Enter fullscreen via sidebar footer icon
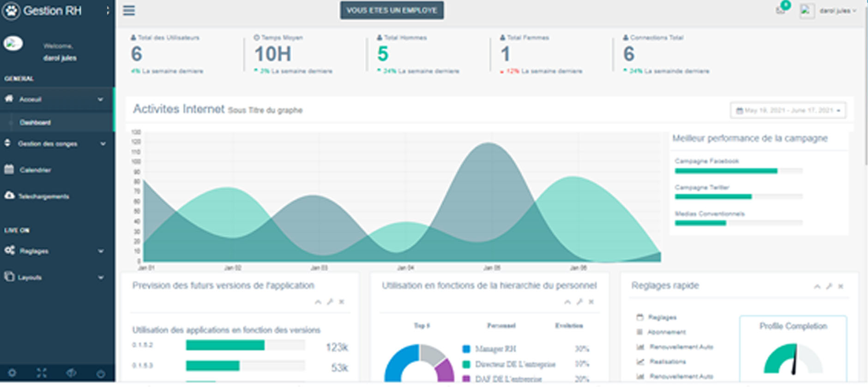868x387 pixels. 42,373
